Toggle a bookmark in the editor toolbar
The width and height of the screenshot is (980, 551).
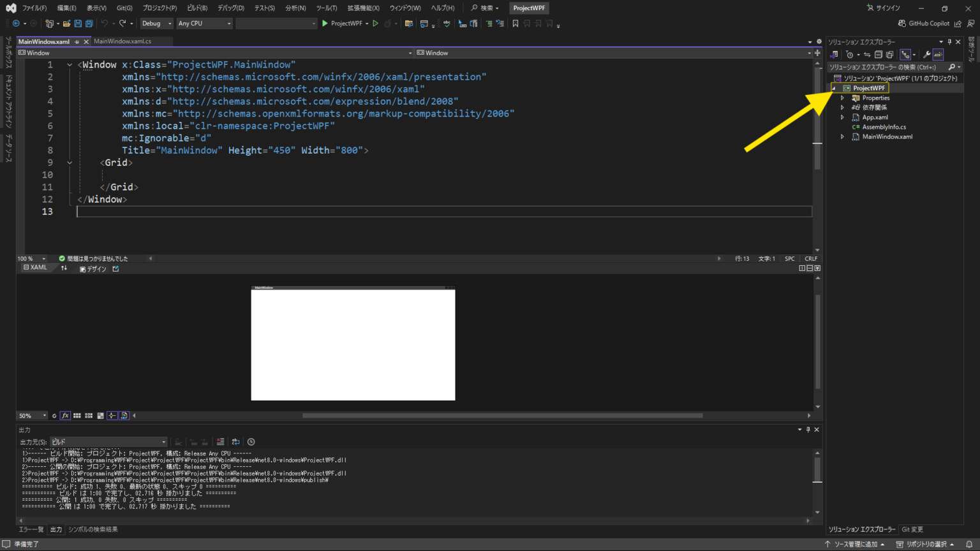pos(515,23)
